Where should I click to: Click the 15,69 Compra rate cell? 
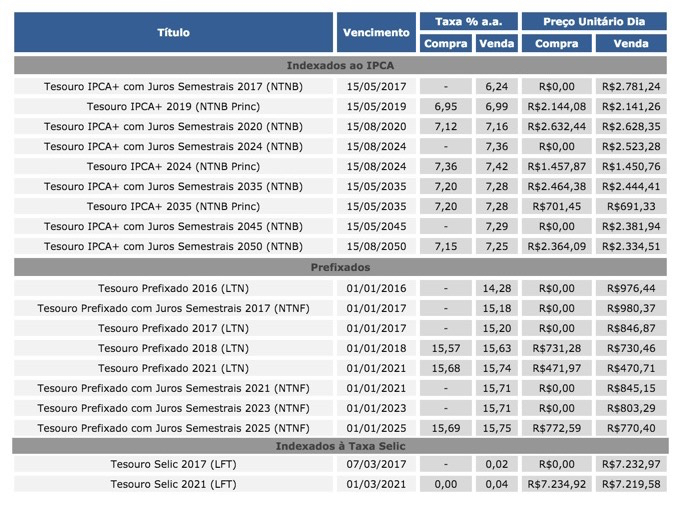tap(446, 428)
